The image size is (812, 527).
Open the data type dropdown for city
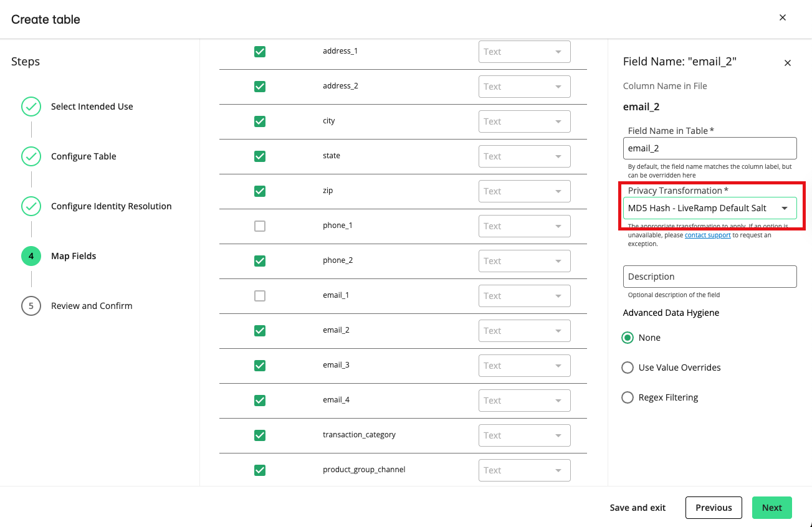click(x=524, y=121)
